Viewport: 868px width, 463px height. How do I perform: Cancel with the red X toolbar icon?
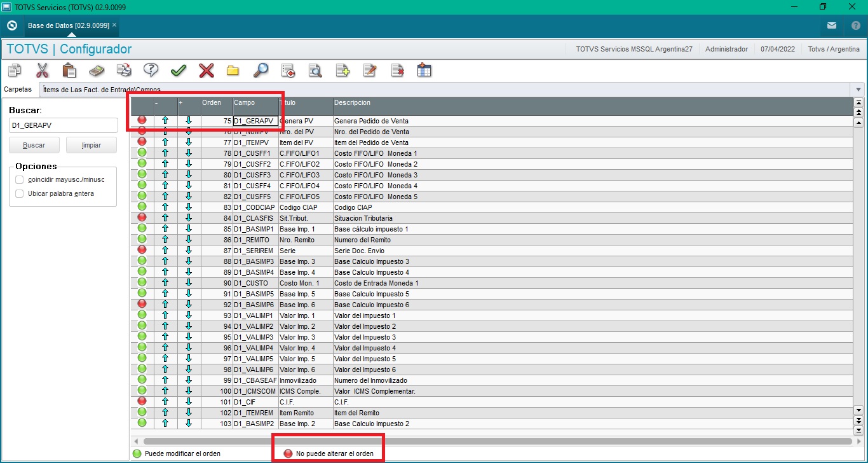point(206,71)
